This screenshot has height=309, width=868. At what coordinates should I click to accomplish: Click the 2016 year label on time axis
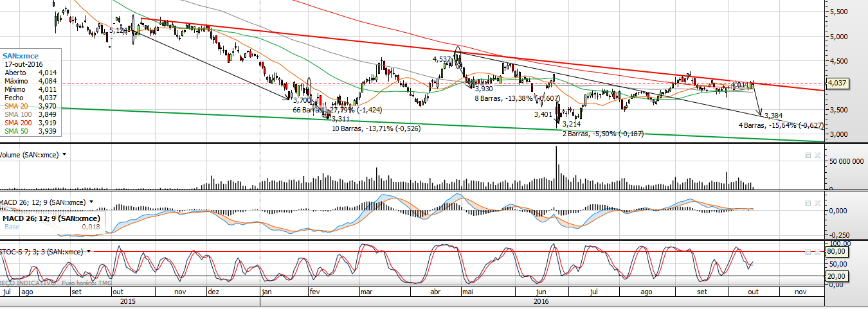(x=541, y=301)
